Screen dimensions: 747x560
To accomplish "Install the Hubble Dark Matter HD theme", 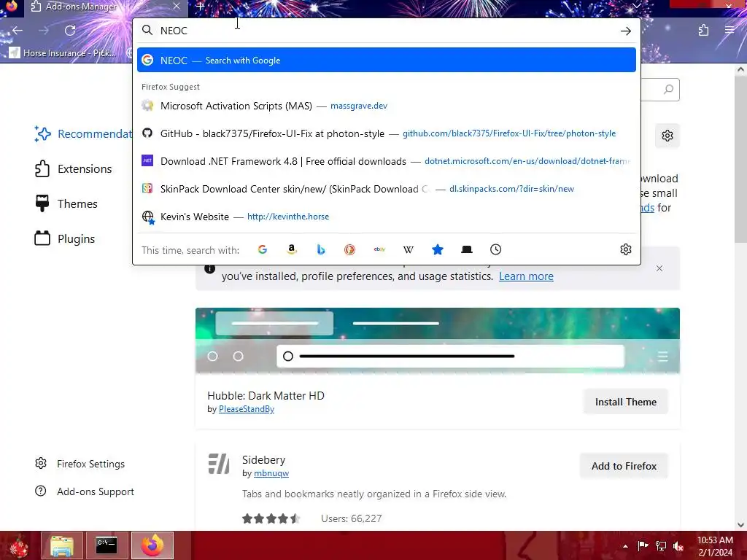I will (625, 402).
